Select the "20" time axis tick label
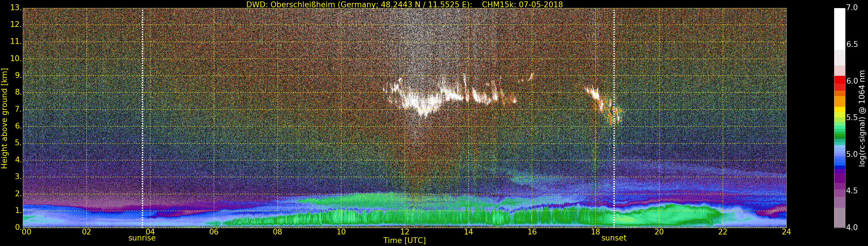This screenshot has width=868, height=246. point(659,232)
